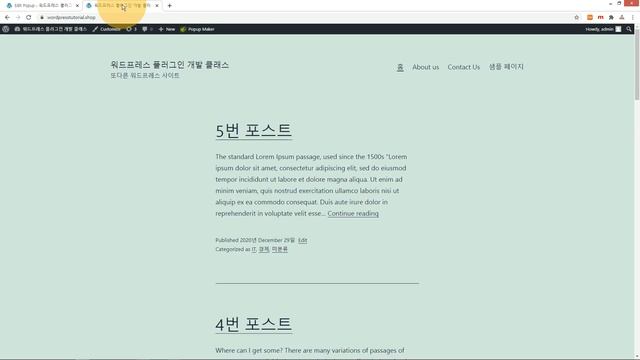Open the 미분류 category link
Viewport: 640px width, 360px height.
point(280,249)
